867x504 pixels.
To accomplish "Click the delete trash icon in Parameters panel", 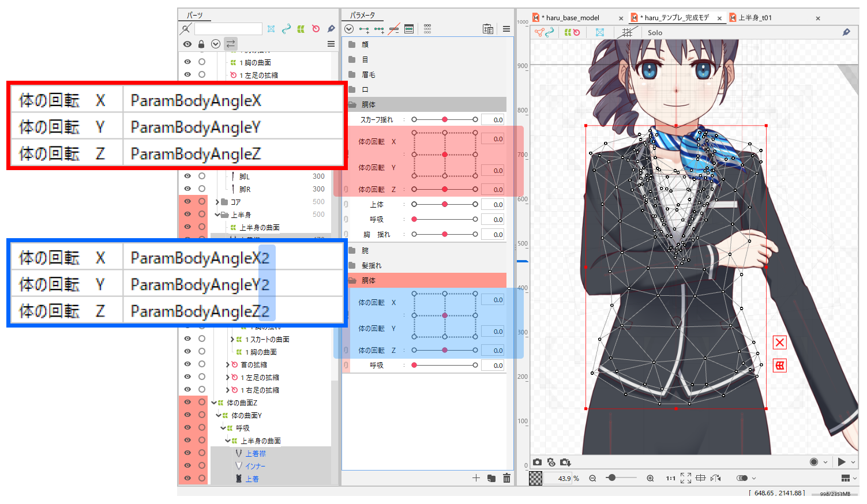I will coord(506,478).
